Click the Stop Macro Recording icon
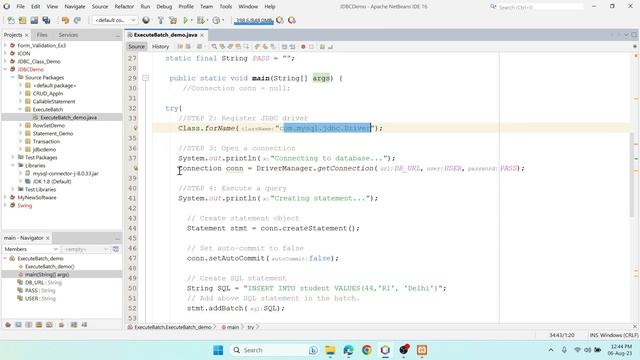Screen dimensions: 640x360 click(311, 47)
